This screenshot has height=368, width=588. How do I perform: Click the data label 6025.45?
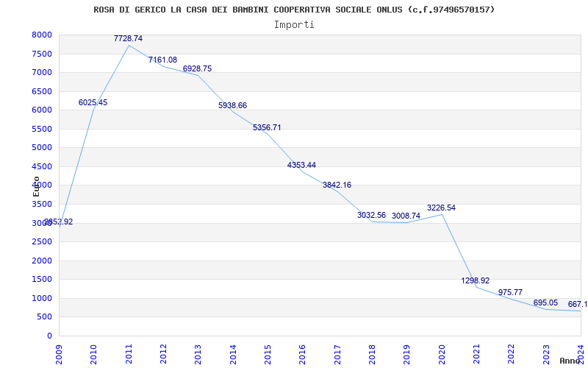[93, 102]
